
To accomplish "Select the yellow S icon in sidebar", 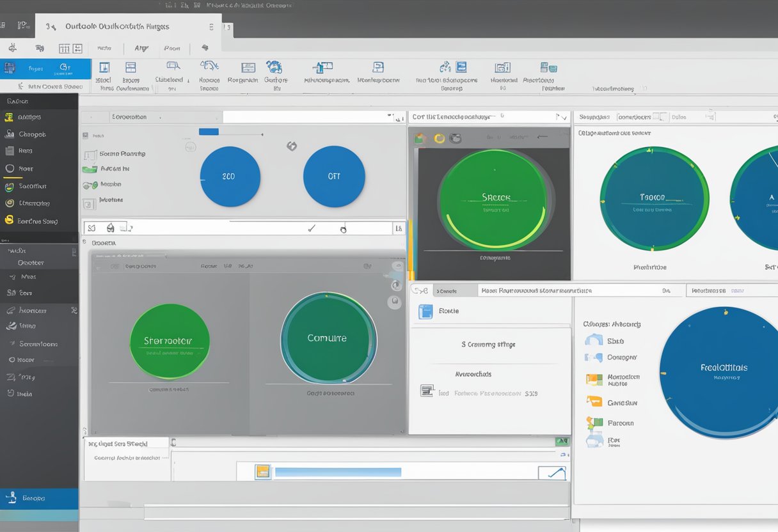I will (x=9, y=220).
